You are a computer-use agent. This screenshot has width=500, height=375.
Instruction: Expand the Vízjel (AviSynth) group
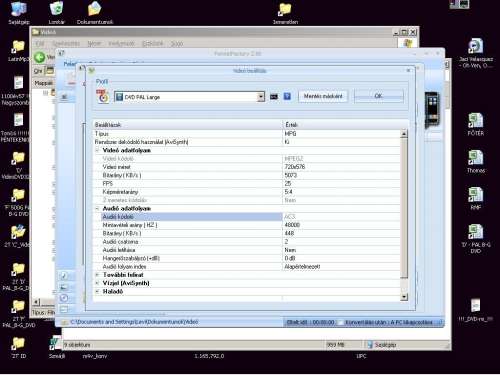coord(97,283)
